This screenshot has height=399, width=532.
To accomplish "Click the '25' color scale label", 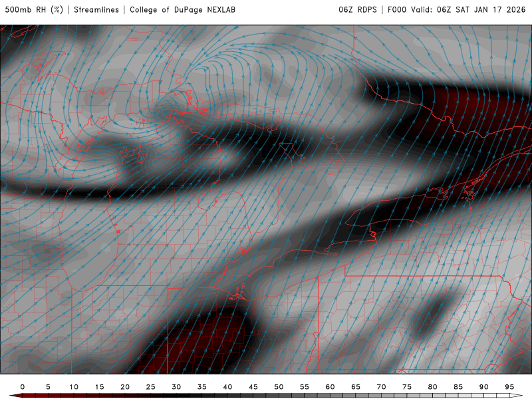I will pos(151,387).
